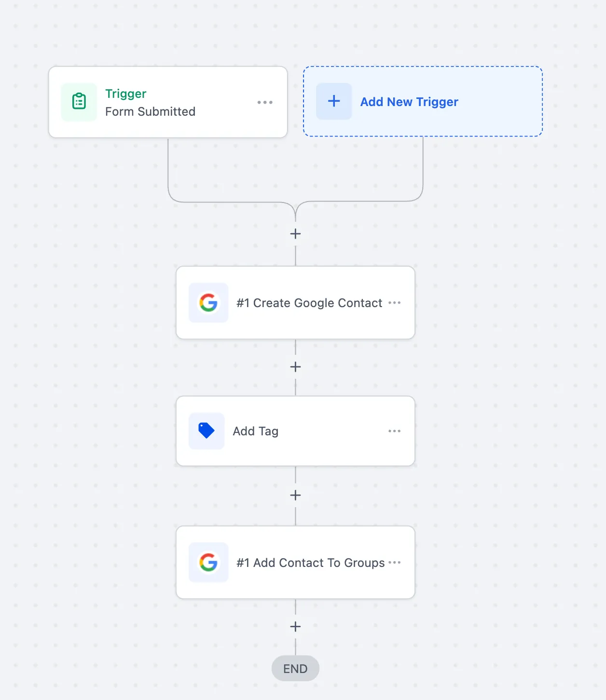
Task: Open the Form Submitted trigger options menu
Action: point(265,102)
